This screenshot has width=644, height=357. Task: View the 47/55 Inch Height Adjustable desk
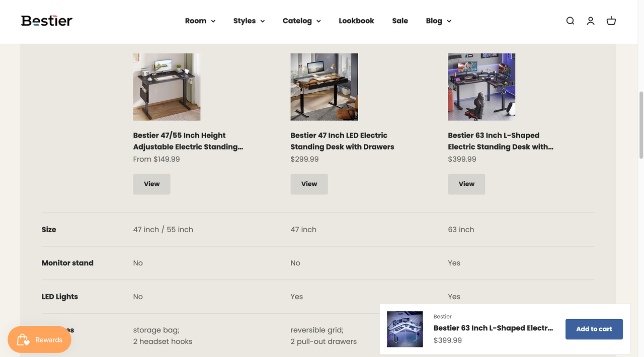[151, 184]
